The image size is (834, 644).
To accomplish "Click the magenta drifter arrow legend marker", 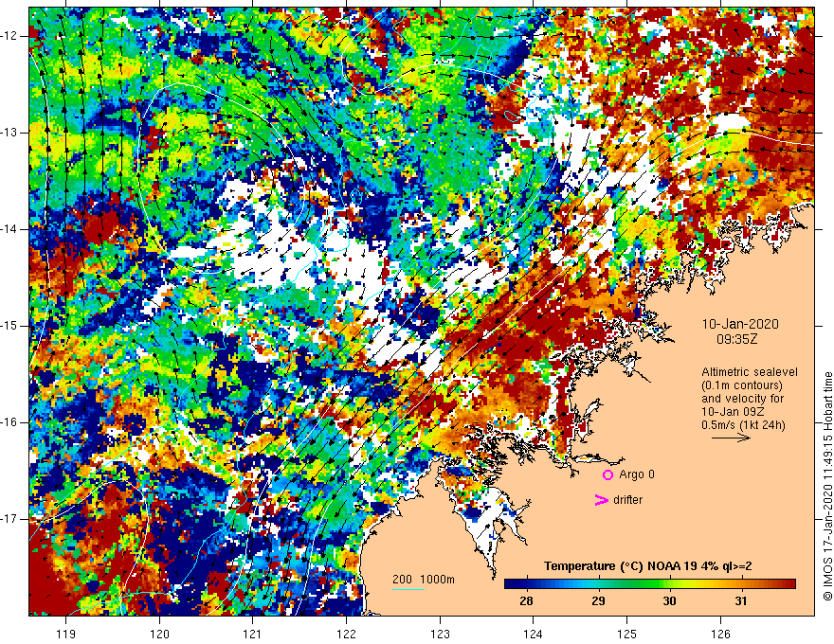I will tap(602, 500).
